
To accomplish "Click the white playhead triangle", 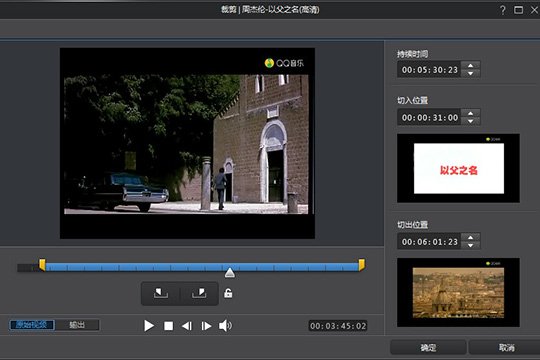I will tap(230, 272).
